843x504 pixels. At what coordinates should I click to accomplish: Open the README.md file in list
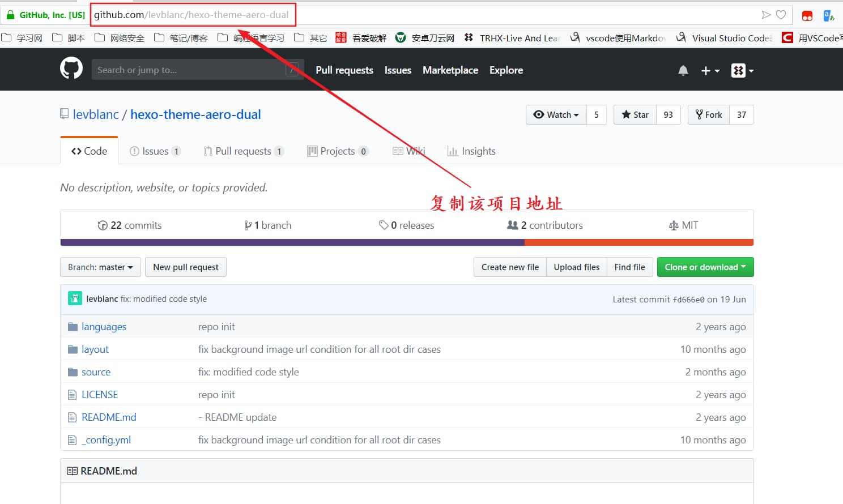(x=109, y=417)
